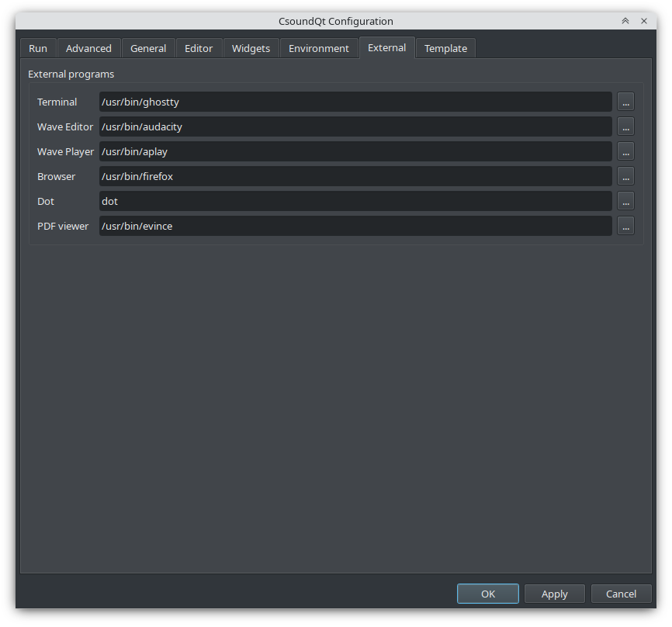Click the Wave Editor label
The height and width of the screenshot is (627, 672).
[x=65, y=126]
